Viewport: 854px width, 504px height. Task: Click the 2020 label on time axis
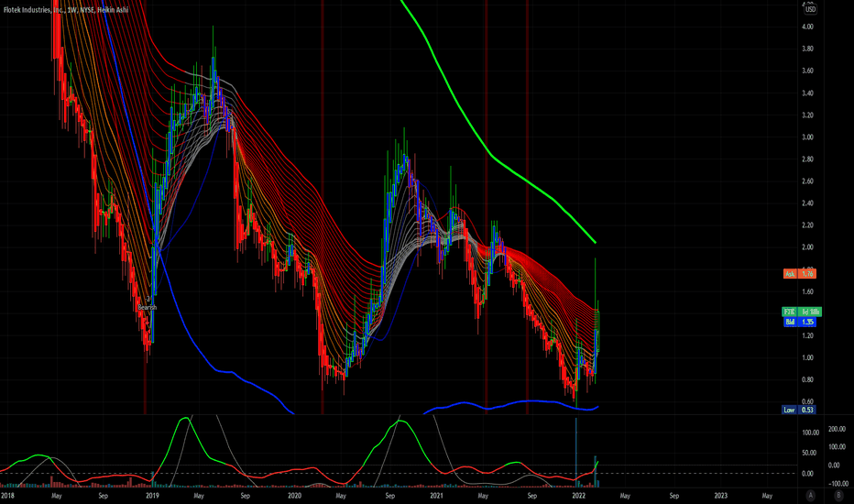click(295, 496)
